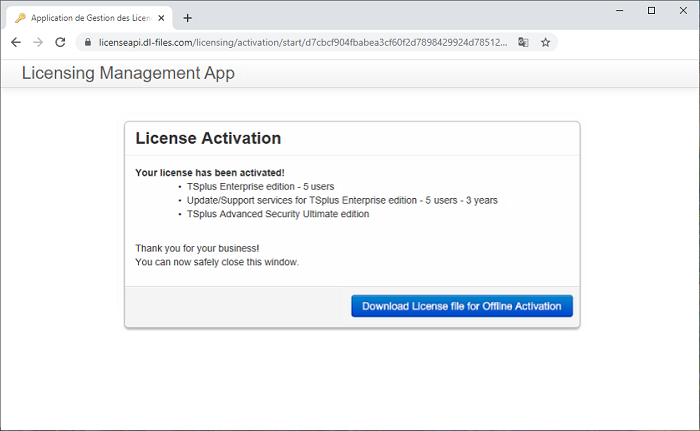Click the key favicon on the browser tab
The width and height of the screenshot is (700, 431).
pyautogui.click(x=20, y=18)
